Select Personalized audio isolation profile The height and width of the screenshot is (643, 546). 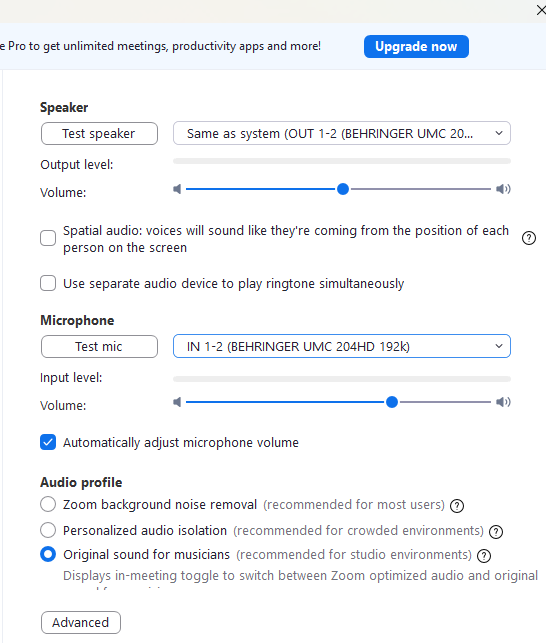pyautogui.click(x=48, y=530)
